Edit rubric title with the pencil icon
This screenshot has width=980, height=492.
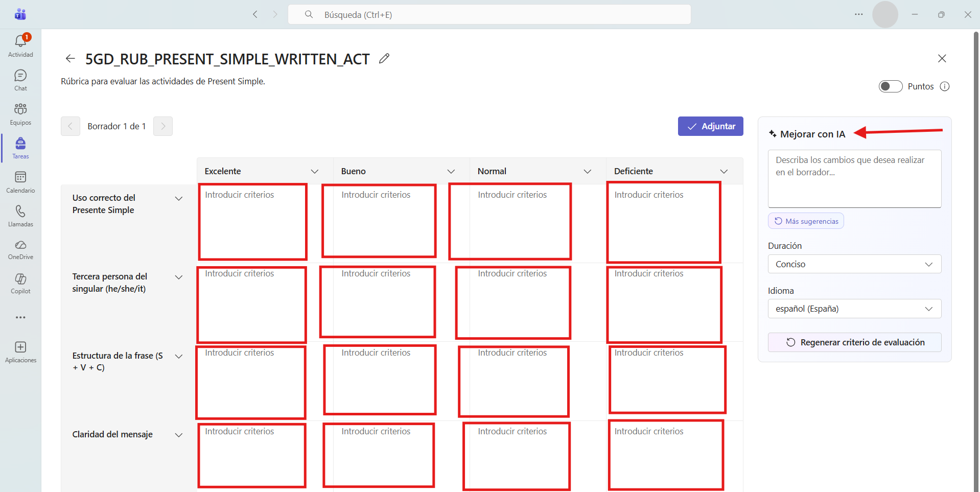pyautogui.click(x=384, y=59)
